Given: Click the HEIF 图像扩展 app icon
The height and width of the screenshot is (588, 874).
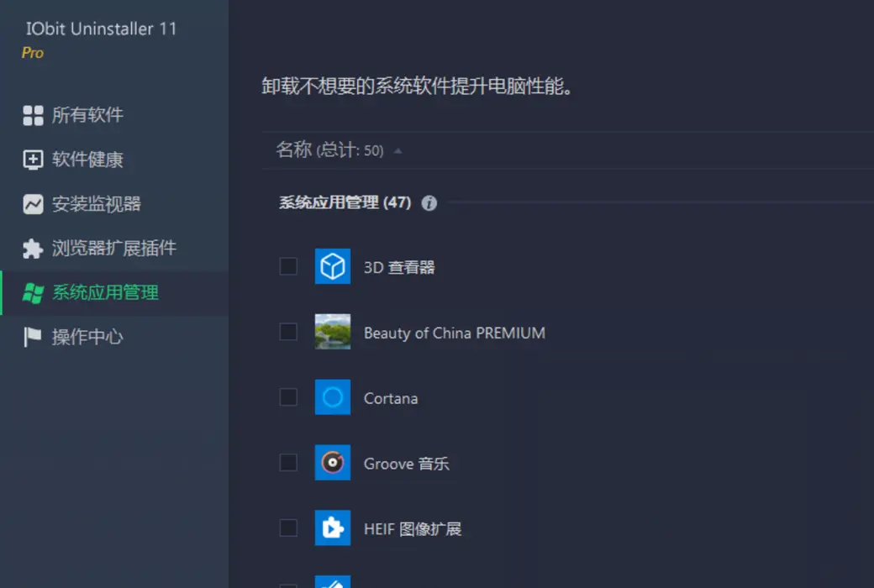Looking at the screenshot, I should click(333, 528).
